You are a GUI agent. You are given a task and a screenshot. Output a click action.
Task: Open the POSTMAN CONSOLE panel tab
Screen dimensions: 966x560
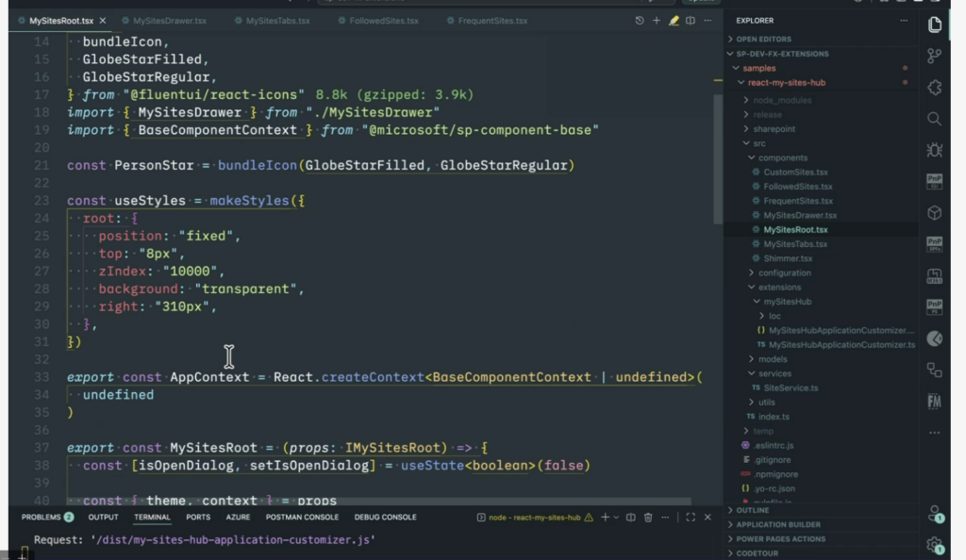click(x=302, y=518)
